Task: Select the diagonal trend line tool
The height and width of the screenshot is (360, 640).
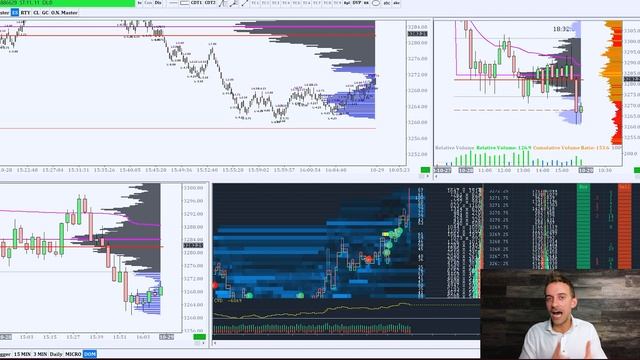Action: (x=244, y=3)
